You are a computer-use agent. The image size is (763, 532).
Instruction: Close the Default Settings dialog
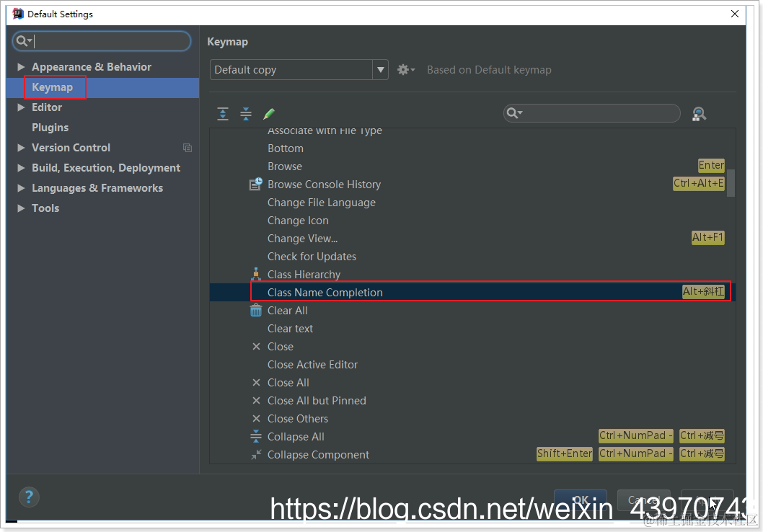tap(735, 14)
